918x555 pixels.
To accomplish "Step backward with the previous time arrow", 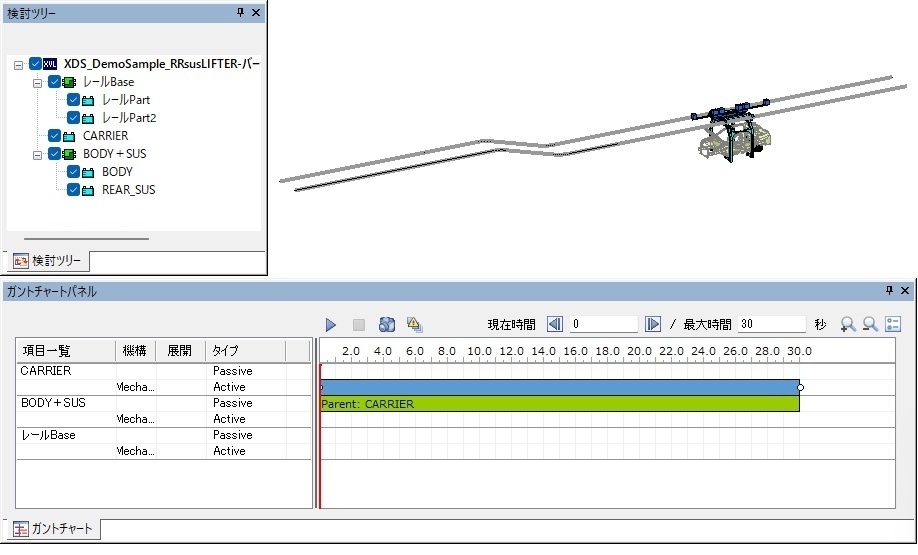I will [x=554, y=325].
